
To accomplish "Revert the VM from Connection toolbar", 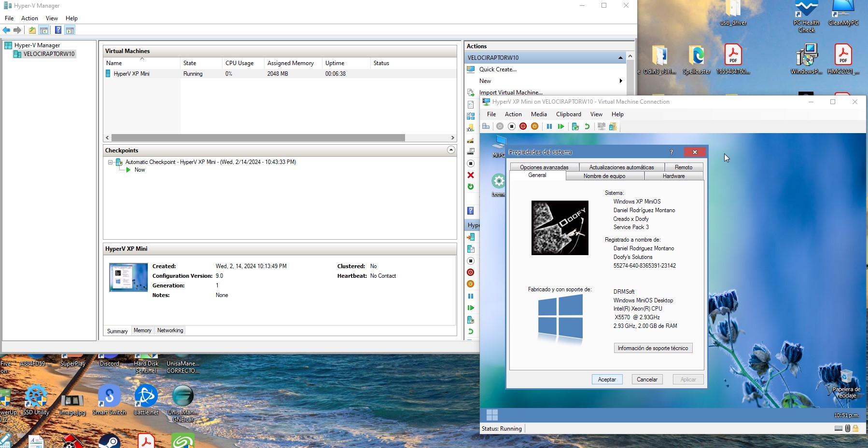I will [587, 126].
